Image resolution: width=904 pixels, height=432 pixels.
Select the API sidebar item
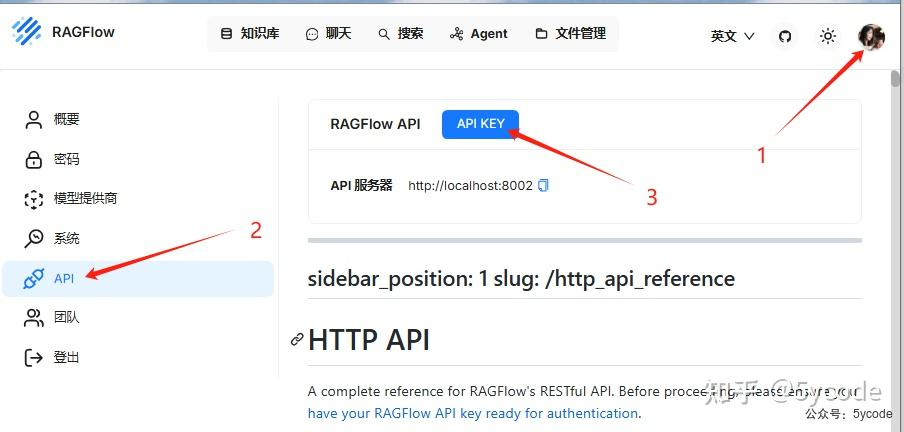64,278
